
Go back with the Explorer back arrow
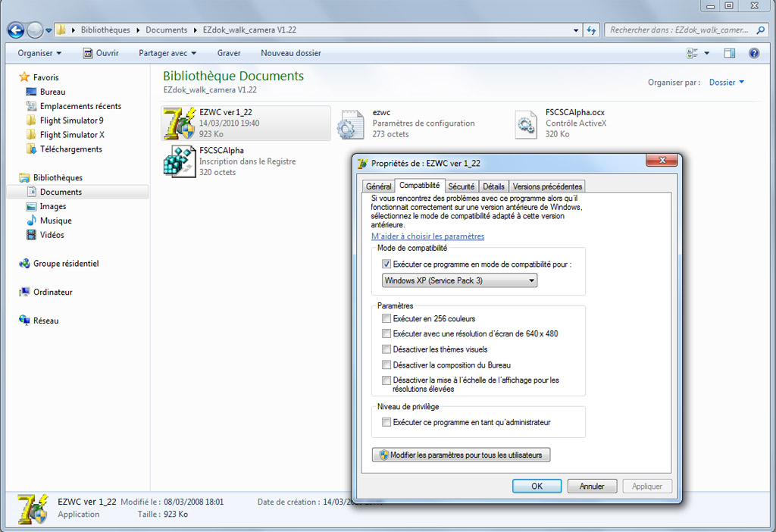[x=16, y=30]
